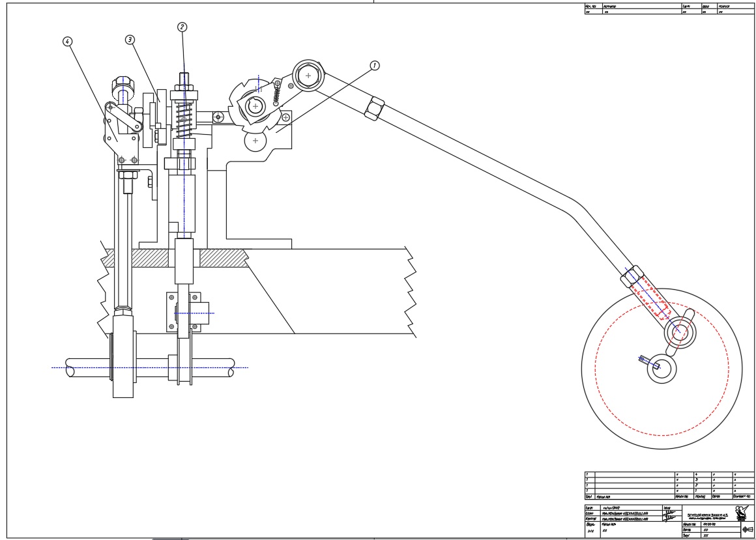Image resolution: width=756 pixels, height=540 pixels.
Task: Select balloon callout number 4
Action: click(x=66, y=40)
